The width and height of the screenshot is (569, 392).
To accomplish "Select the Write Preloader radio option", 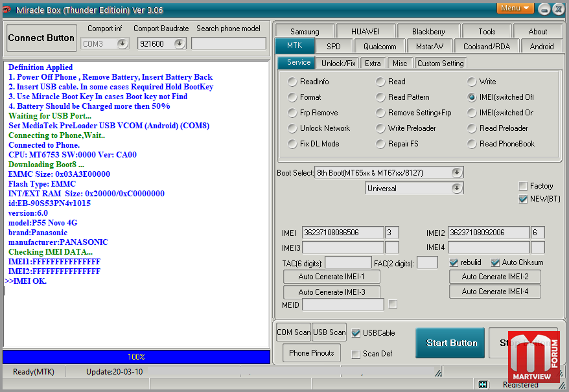I will pos(380,128).
